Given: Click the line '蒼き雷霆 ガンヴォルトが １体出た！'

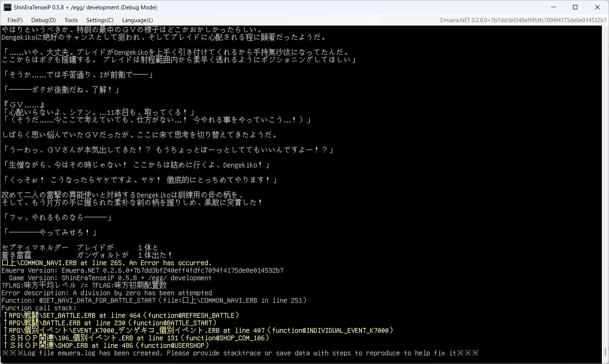Looking at the screenshot, I should (87, 255).
